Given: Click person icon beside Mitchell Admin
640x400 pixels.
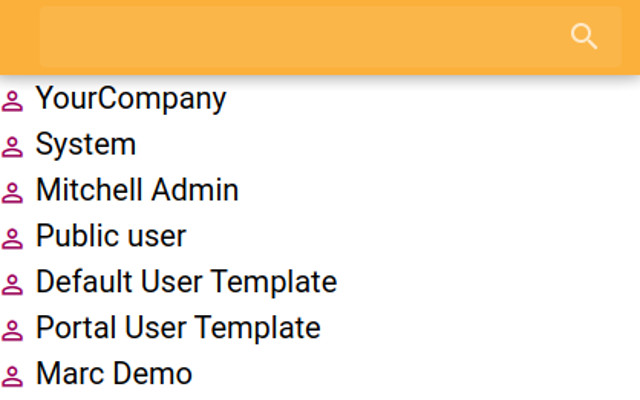Looking at the screenshot, I should point(12,192).
